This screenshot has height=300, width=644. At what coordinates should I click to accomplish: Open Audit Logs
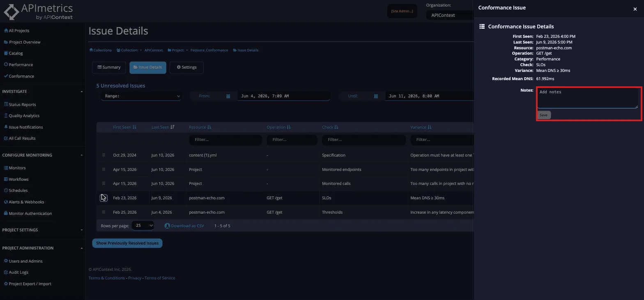tap(16, 272)
